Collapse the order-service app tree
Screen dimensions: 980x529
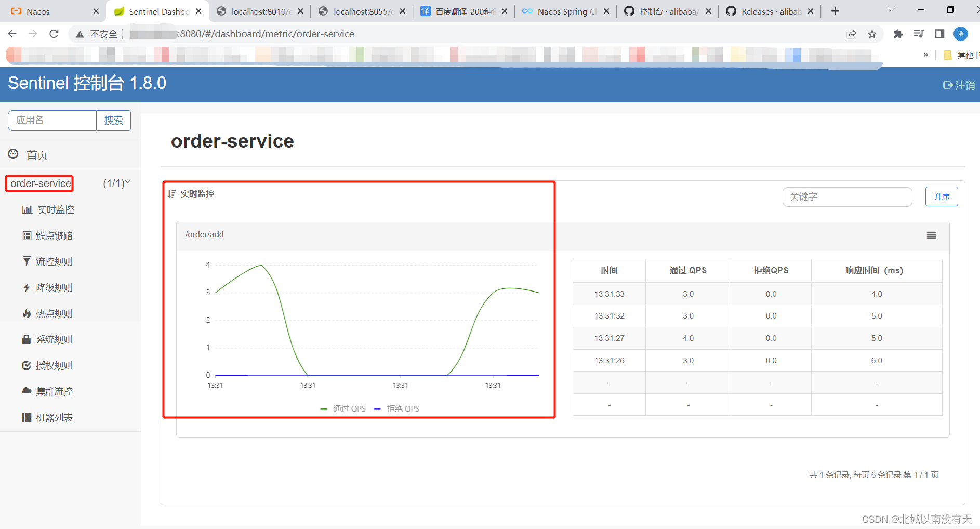coord(128,182)
